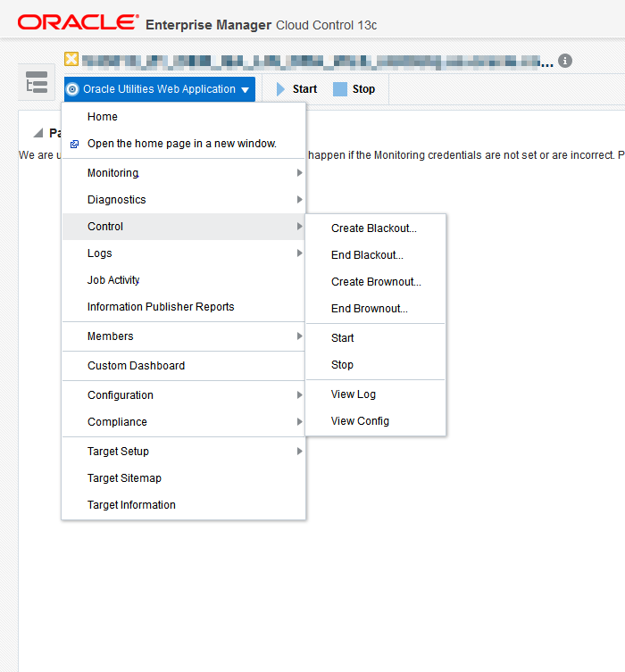This screenshot has width=625, height=672.
Task: Click the Oracle logo
Action: pos(78,22)
